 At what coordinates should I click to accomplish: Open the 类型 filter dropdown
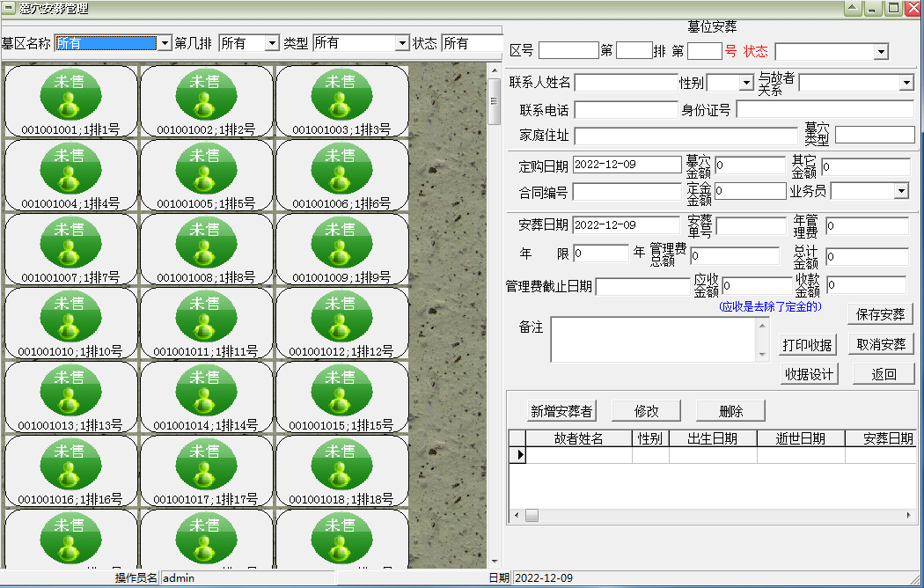point(402,43)
